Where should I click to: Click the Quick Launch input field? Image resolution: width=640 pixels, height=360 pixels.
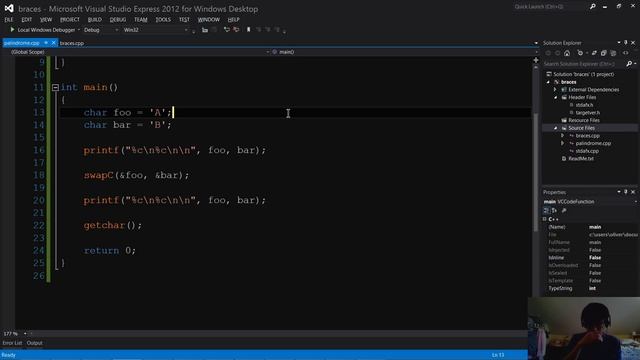549,7
